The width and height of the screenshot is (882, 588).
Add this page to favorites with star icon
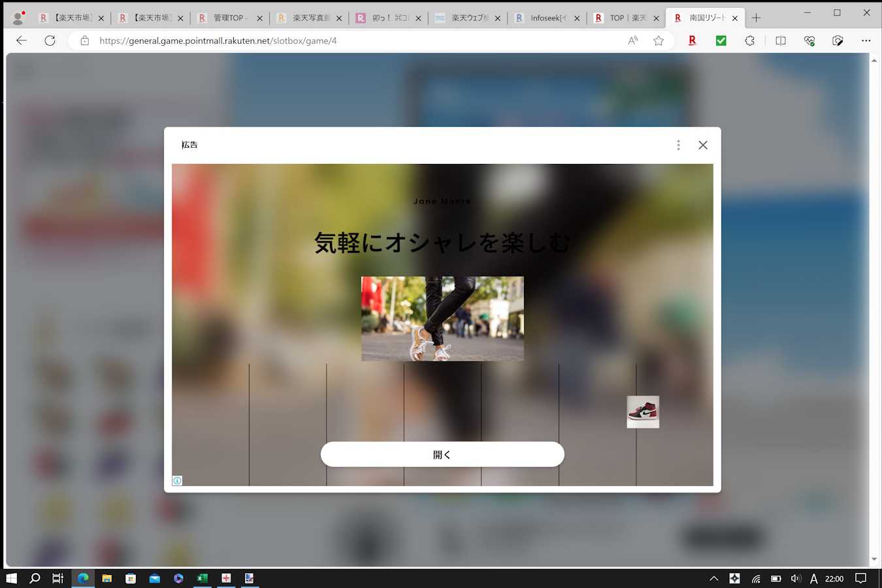tap(659, 41)
